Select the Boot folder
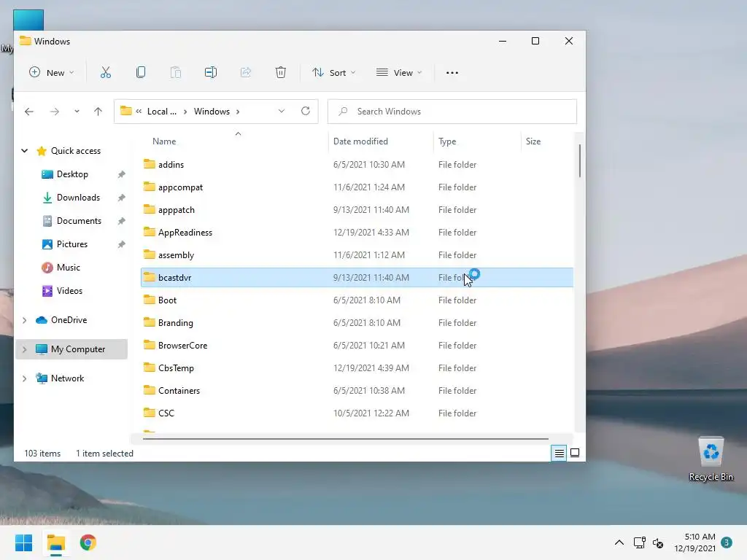This screenshot has width=747, height=560. click(x=357, y=300)
